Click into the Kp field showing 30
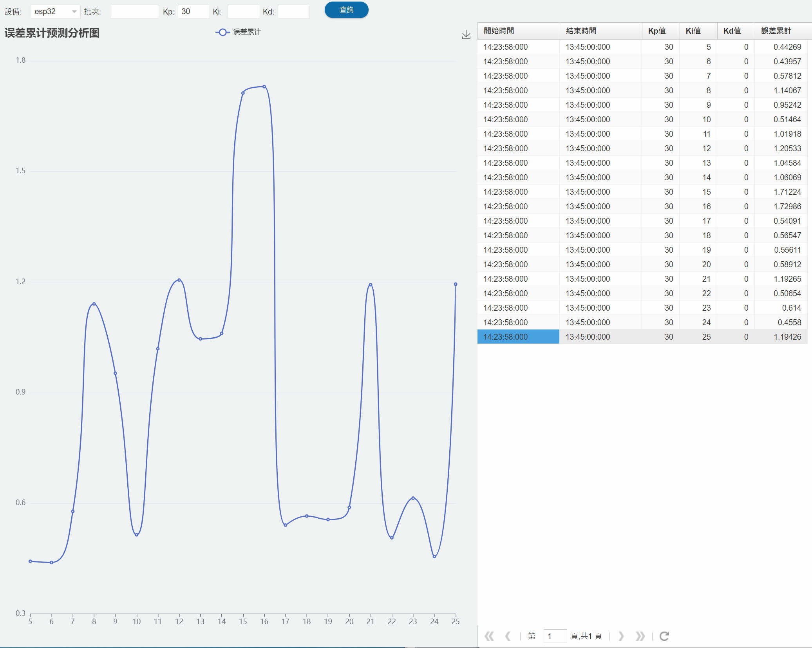The width and height of the screenshot is (812, 648). 194,12
